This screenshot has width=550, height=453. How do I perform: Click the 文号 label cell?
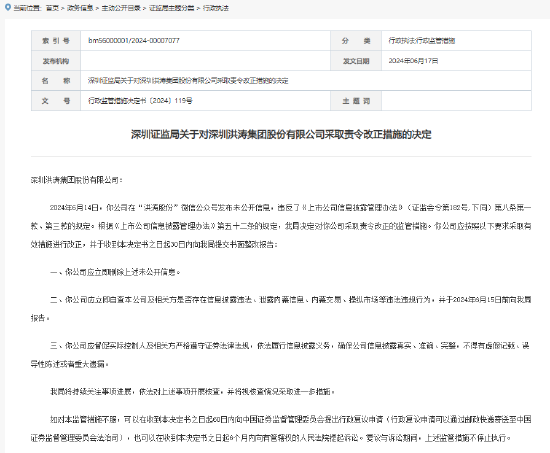(x=56, y=101)
